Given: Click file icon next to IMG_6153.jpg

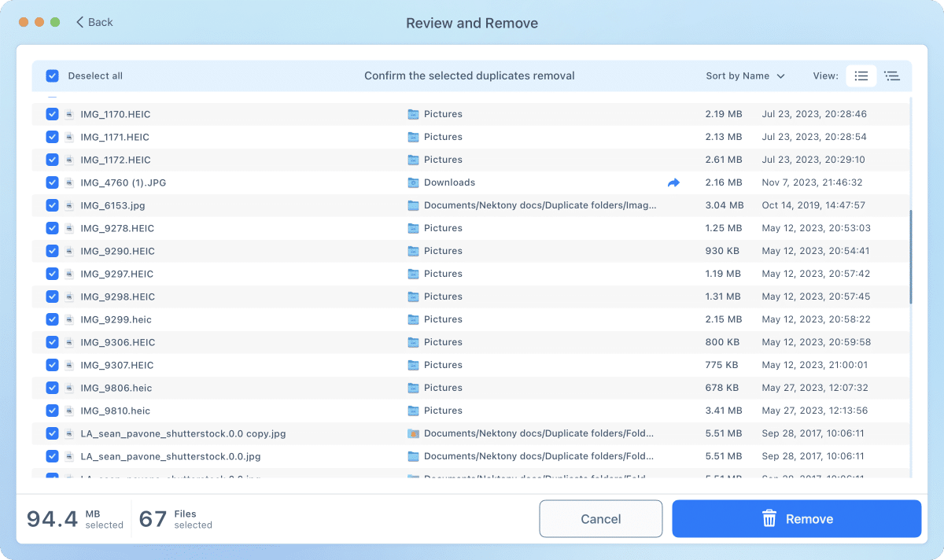Looking at the screenshot, I should [70, 205].
